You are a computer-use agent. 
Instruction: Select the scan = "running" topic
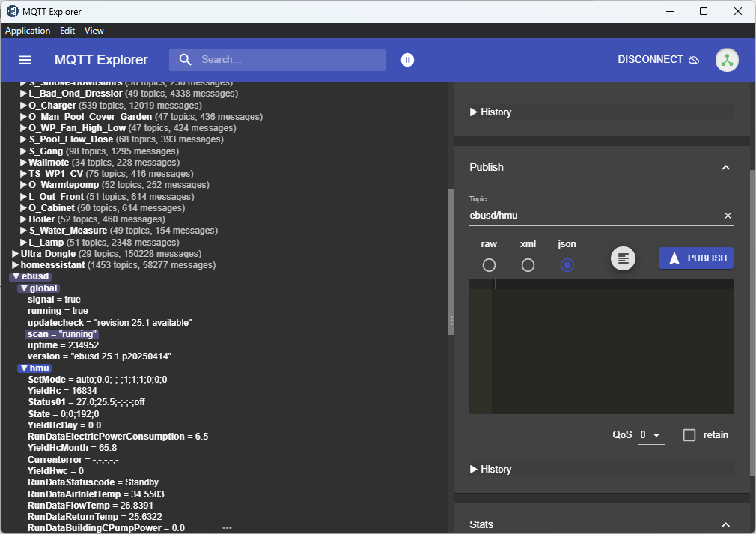(x=62, y=334)
